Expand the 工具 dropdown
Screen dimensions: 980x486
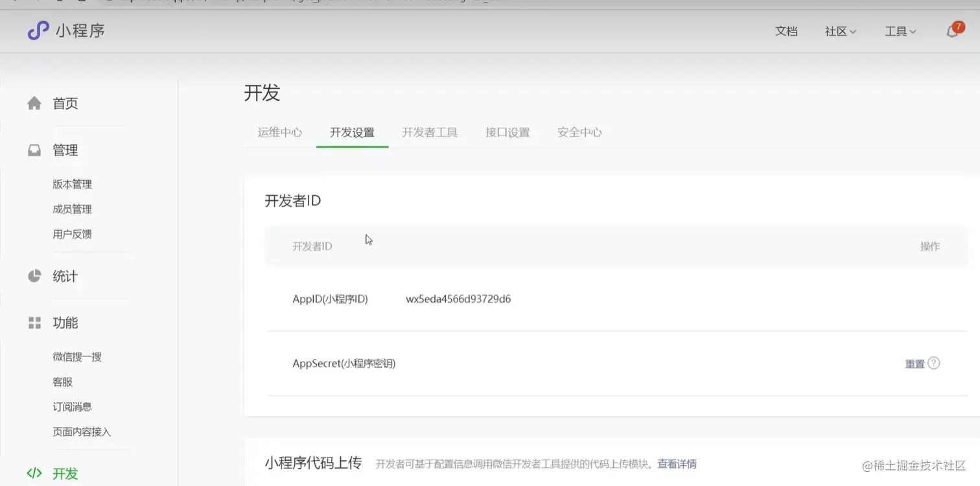tap(900, 31)
